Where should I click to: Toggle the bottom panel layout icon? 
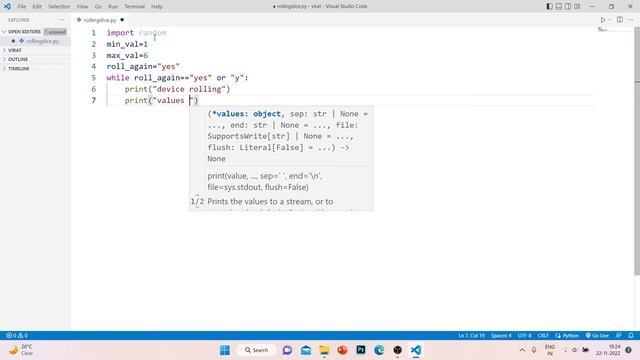[559, 7]
